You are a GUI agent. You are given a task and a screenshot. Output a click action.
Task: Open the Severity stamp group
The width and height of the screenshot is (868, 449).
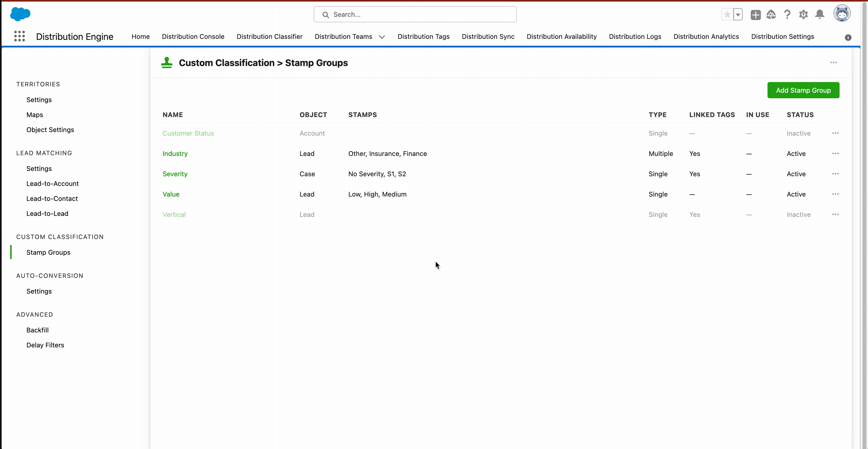pyautogui.click(x=175, y=174)
